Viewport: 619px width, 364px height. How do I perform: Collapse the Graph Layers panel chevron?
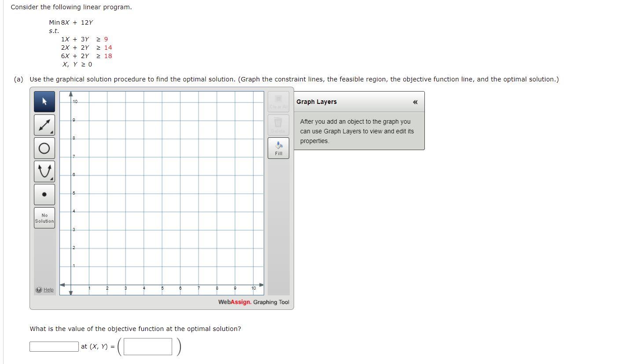point(415,102)
